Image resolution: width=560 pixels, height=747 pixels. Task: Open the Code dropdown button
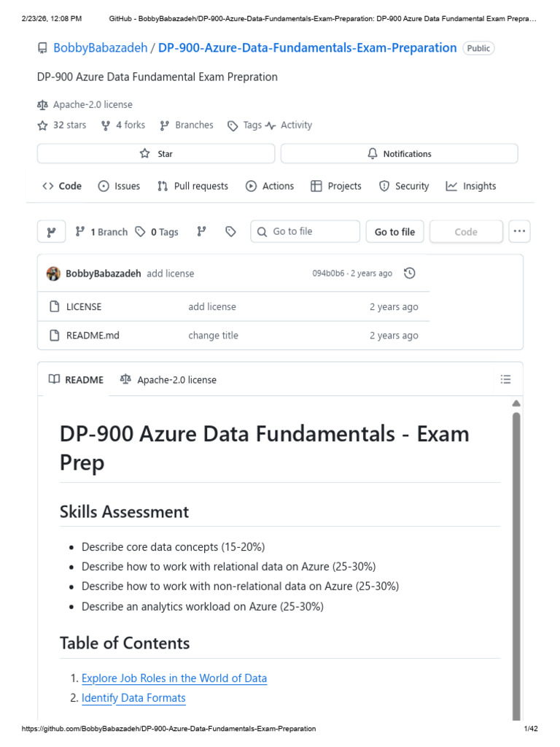point(466,232)
